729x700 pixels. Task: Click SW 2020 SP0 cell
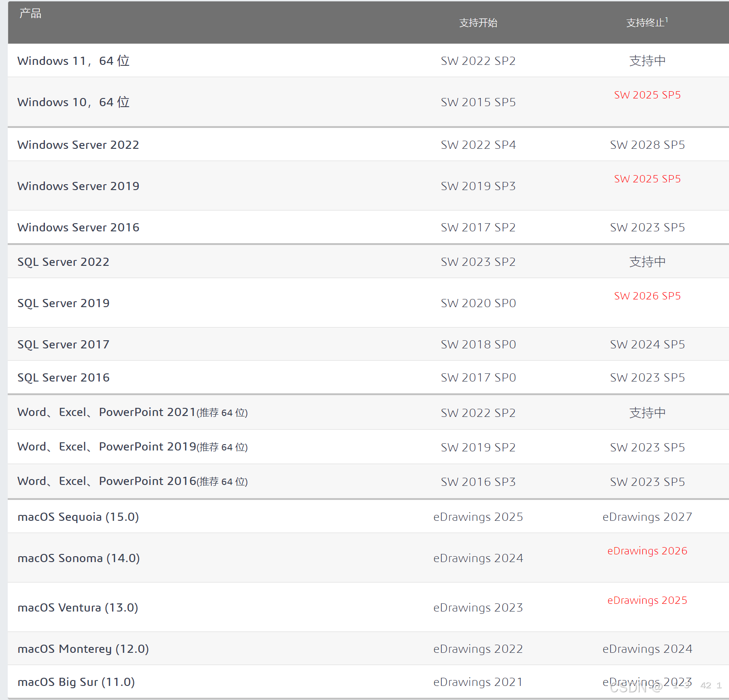[478, 303]
